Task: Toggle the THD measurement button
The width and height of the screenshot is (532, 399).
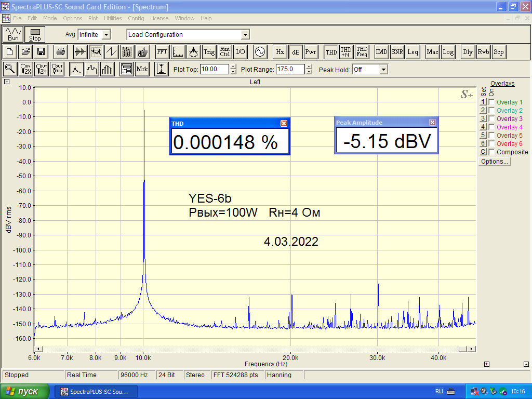Action: [331, 52]
